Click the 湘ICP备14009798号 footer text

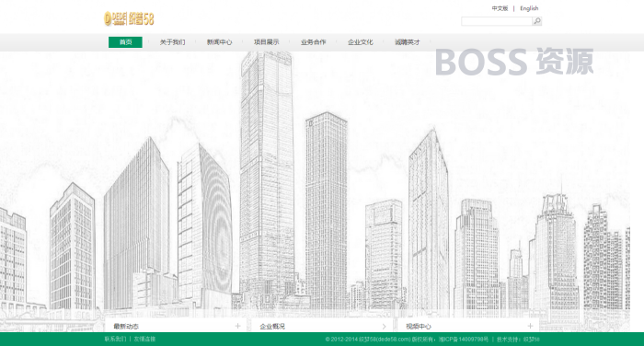click(x=464, y=340)
